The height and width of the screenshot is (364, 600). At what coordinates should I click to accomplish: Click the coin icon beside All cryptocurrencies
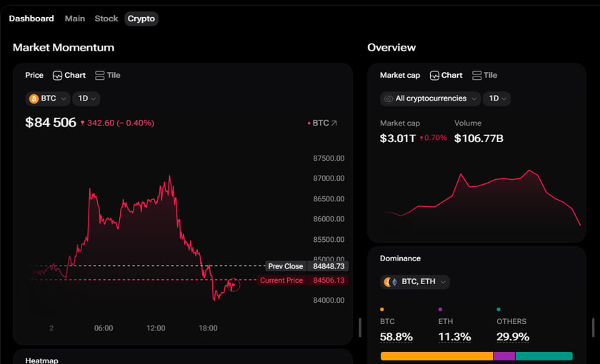(389, 99)
